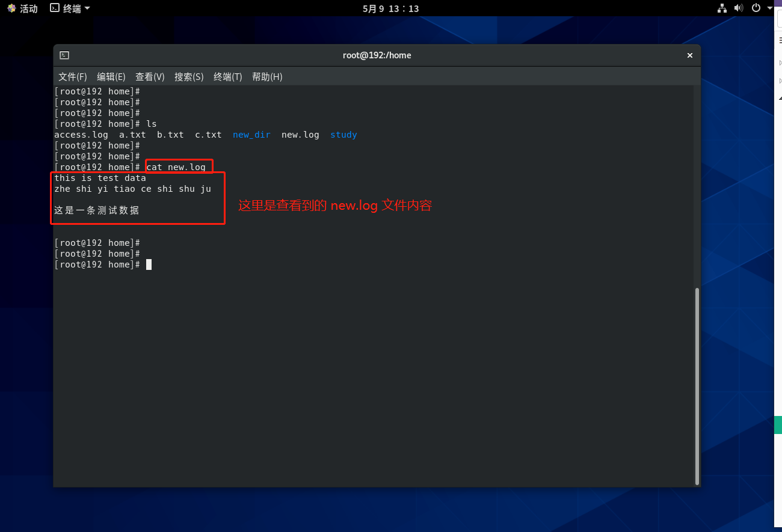Click the wired network status icon
This screenshot has width=782, height=532.
[x=722, y=8]
